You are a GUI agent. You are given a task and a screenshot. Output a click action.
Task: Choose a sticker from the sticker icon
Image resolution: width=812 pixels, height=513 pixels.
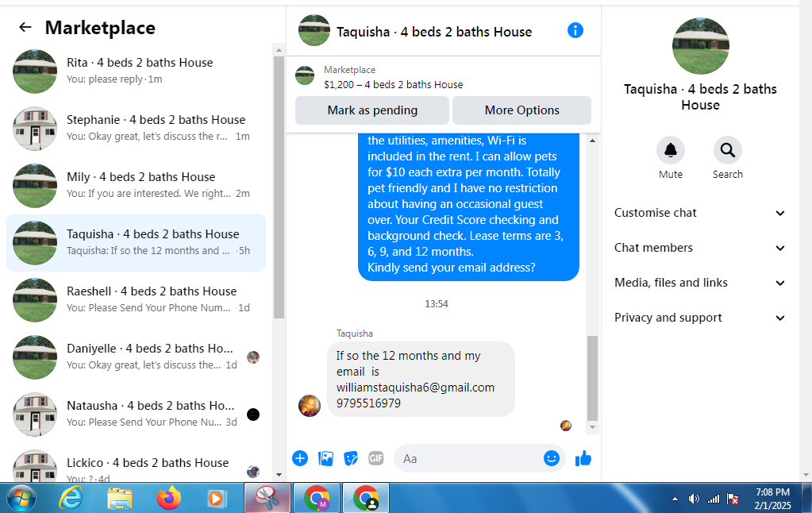351,458
